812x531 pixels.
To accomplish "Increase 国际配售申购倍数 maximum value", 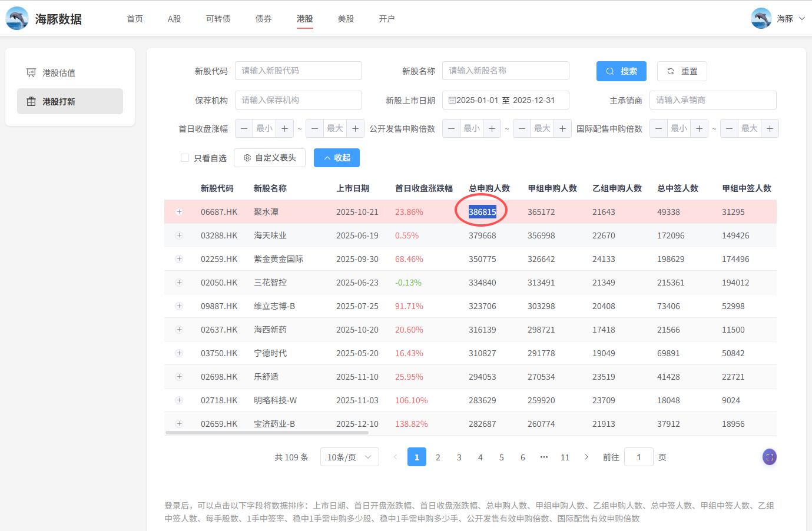I will click(x=770, y=128).
